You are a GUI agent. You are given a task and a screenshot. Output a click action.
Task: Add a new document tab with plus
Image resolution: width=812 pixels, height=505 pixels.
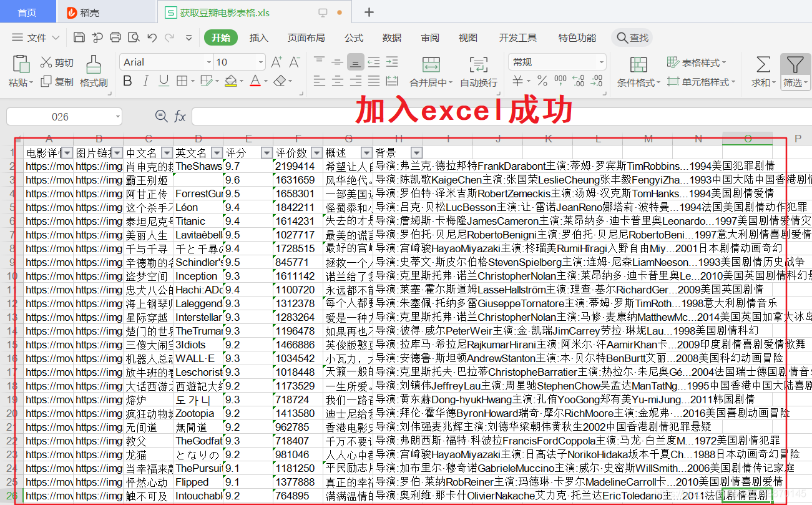tap(369, 12)
